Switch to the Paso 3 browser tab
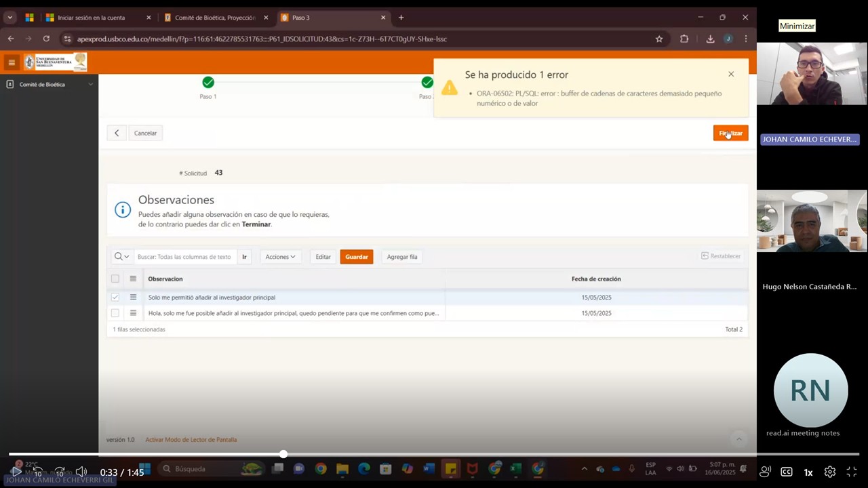 pyautogui.click(x=332, y=18)
